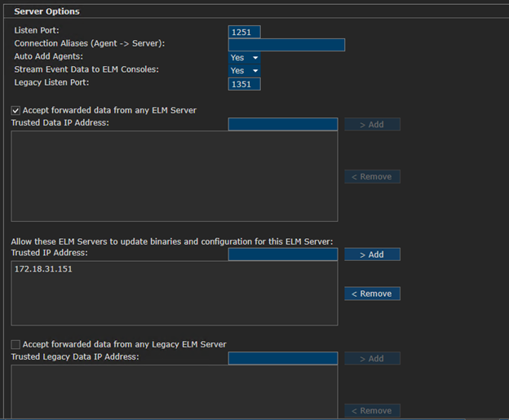Screen dimensions: 509x420
Task: Click the Auto Add Agents dropdown arrow
Action: click(255, 58)
